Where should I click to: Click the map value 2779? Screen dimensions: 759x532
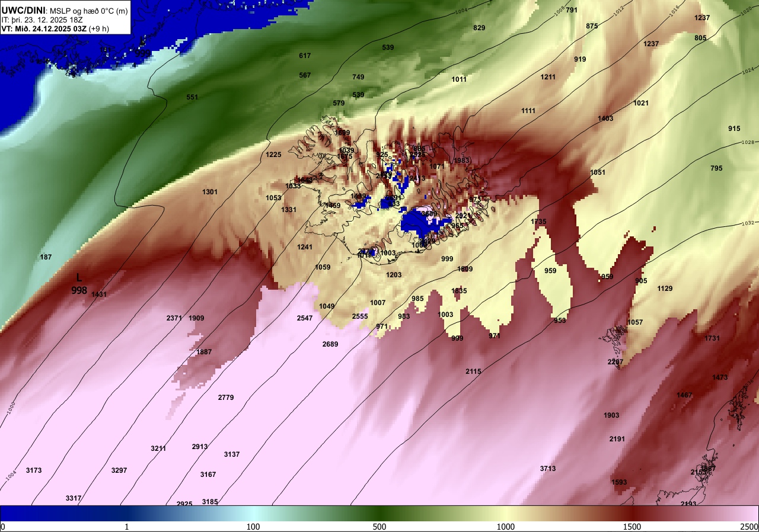(226, 398)
